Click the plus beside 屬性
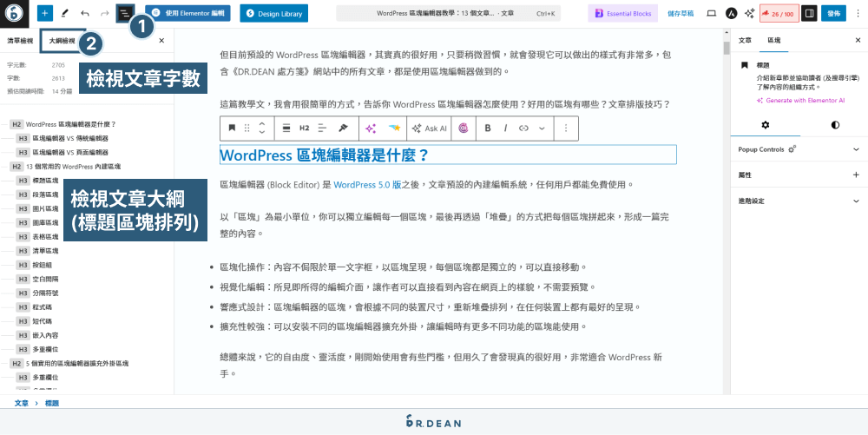This screenshot has height=435, width=868. click(x=856, y=175)
